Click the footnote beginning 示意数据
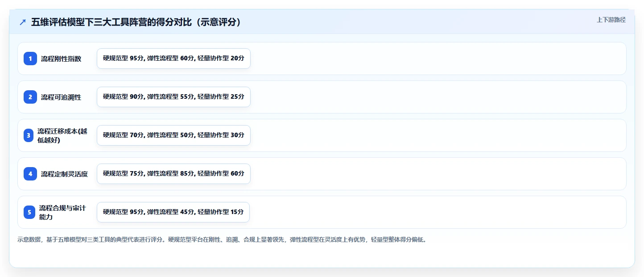The height and width of the screenshot is (277, 644). click(x=222, y=240)
